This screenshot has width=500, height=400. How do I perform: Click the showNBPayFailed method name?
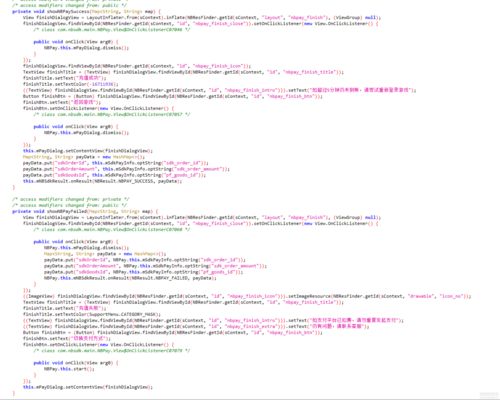click(67, 211)
